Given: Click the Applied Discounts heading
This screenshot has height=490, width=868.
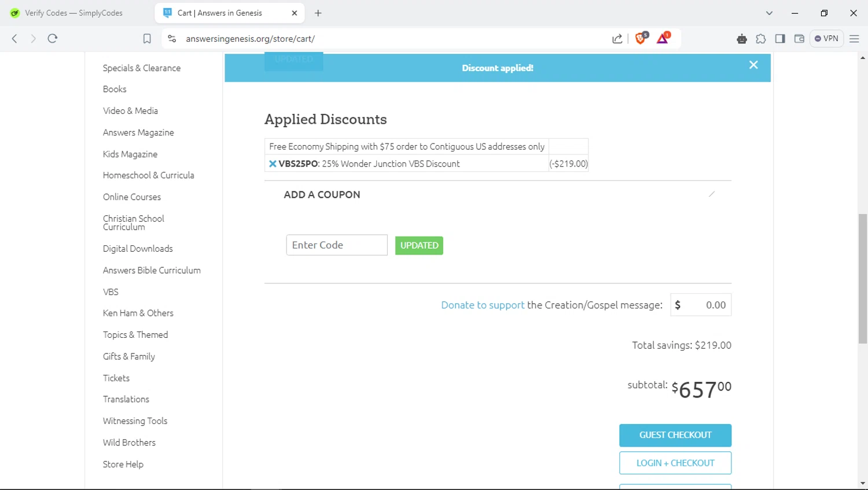Looking at the screenshot, I should [x=326, y=119].
